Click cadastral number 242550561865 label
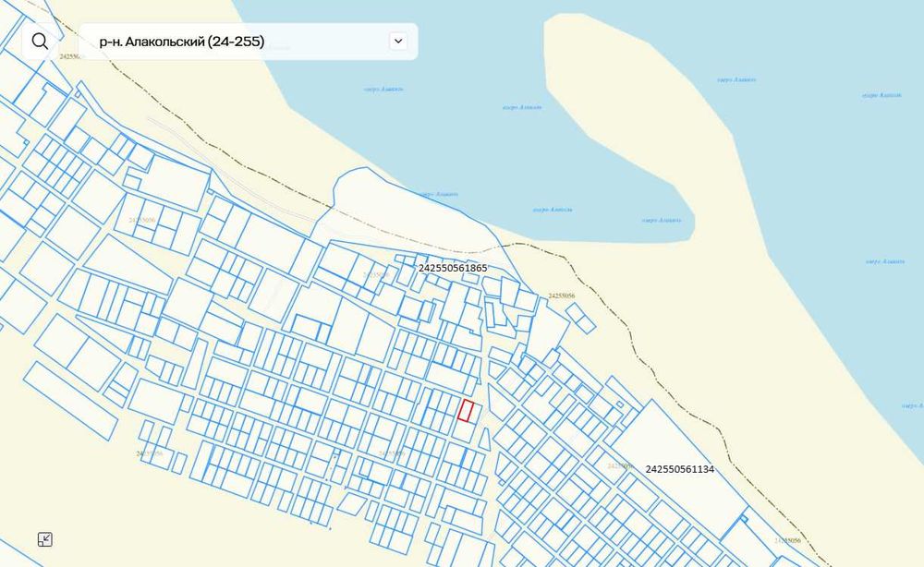 click(453, 268)
